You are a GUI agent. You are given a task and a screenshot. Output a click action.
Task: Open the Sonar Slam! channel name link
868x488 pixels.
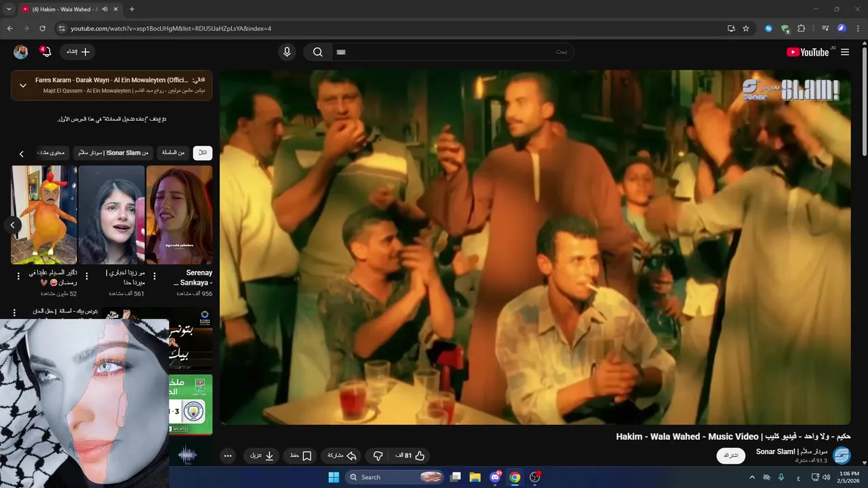792,451
